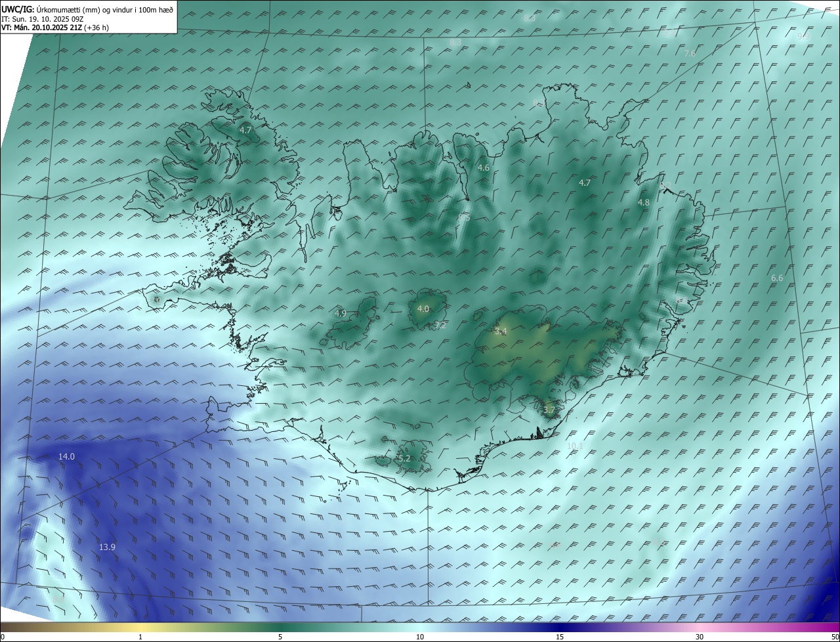The height and width of the screenshot is (642, 840).
Task: Click the 4.0 value on Hofsjökull glacier
Action: (x=423, y=309)
